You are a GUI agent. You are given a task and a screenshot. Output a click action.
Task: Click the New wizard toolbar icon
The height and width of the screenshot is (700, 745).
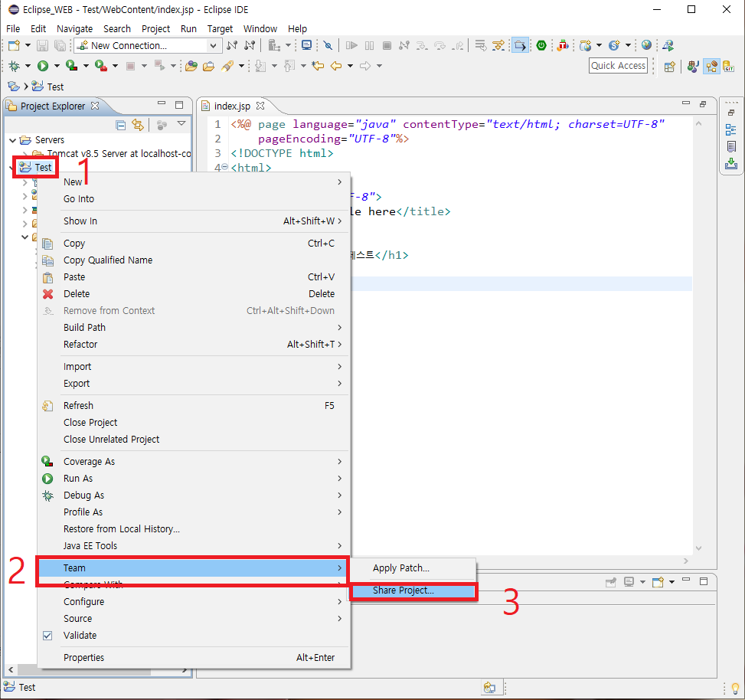point(15,46)
